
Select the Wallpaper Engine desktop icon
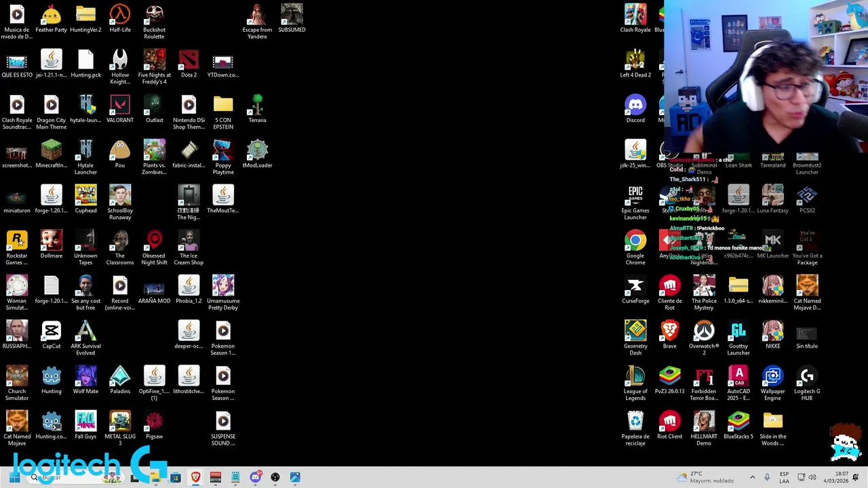coord(772,384)
